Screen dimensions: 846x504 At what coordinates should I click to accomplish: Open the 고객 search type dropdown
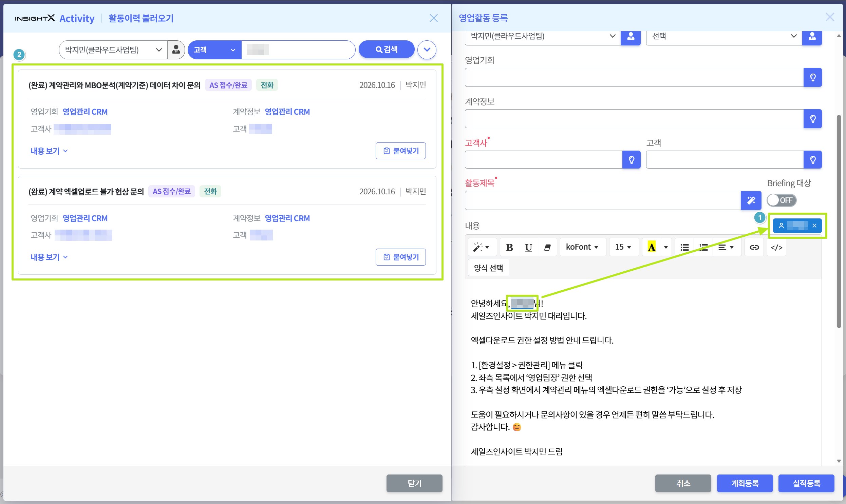click(214, 50)
